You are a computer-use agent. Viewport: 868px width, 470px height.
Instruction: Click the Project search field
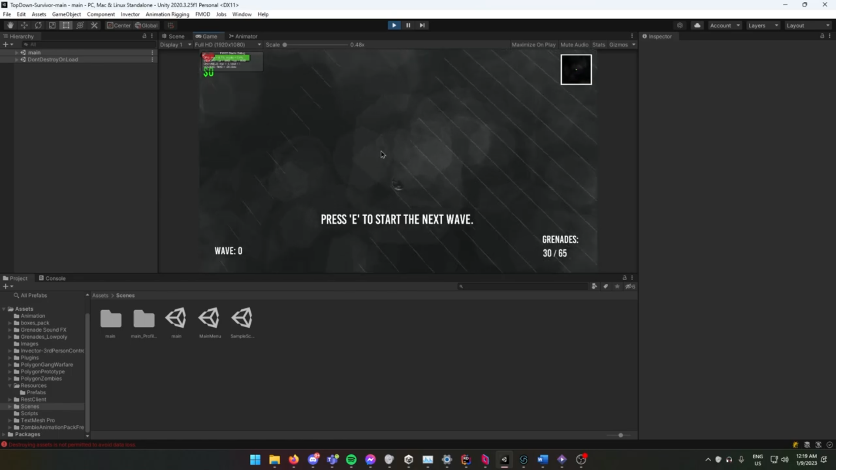tap(522, 286)
